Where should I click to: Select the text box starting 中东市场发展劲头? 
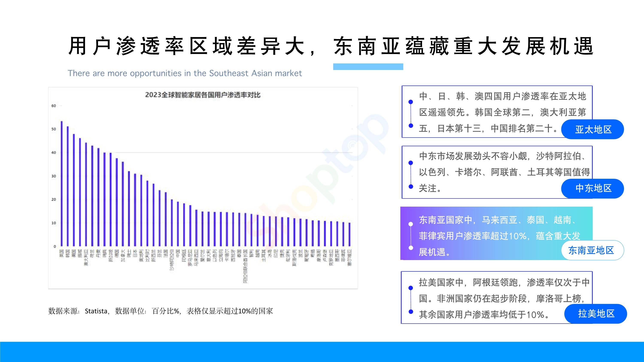pos(497,172)
